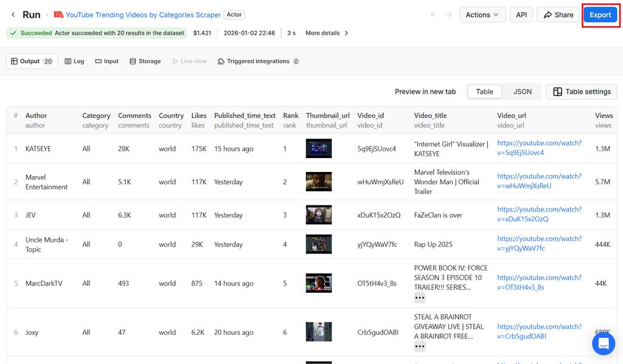The width and height of the screenshot is (623, 364).
Task: Click the Video_title column header
Action: 430,115
